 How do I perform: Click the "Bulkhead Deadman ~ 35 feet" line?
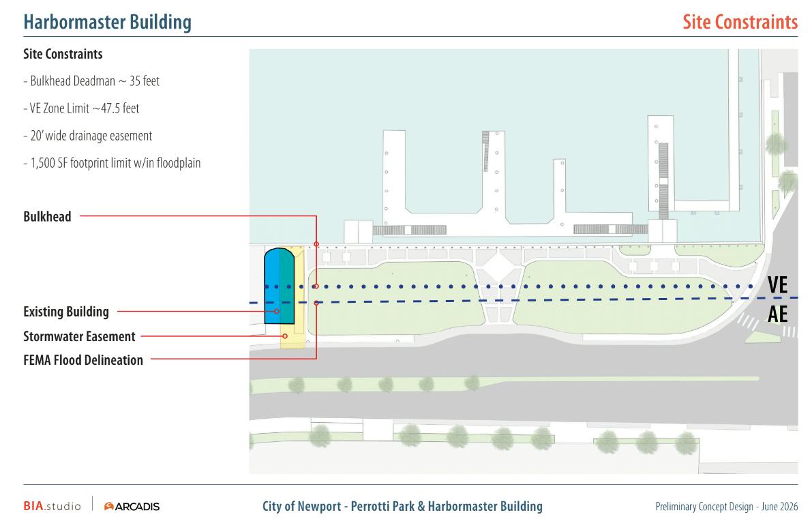pos(91,81)
